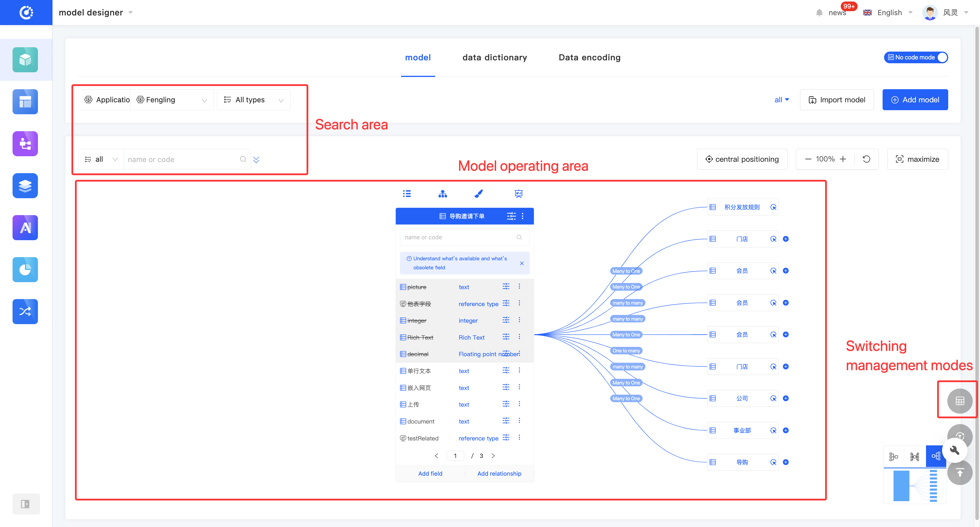This screenshot has height=527, width=980.
Task: Open the English language selector
Action: [889, 13]
